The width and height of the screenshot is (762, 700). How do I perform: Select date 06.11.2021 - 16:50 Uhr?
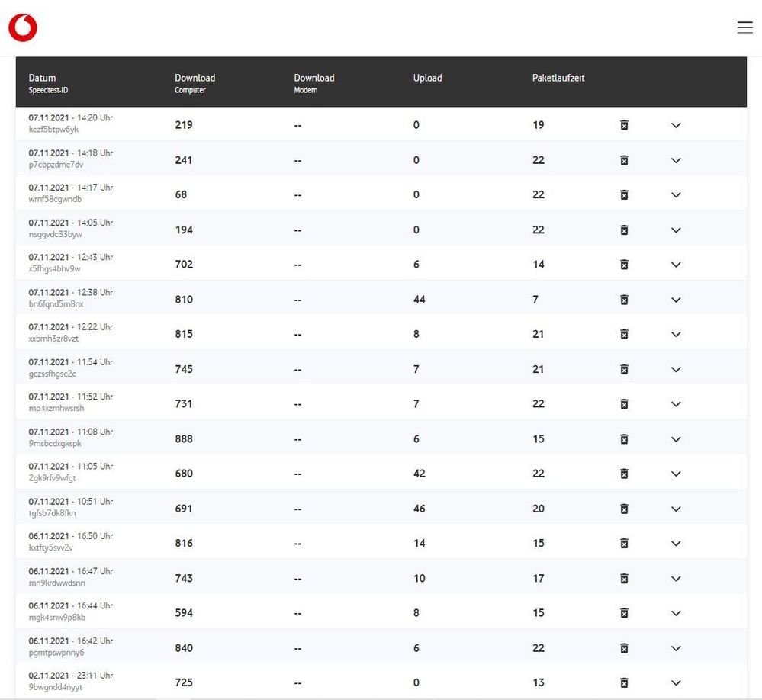tap(70, 536)
